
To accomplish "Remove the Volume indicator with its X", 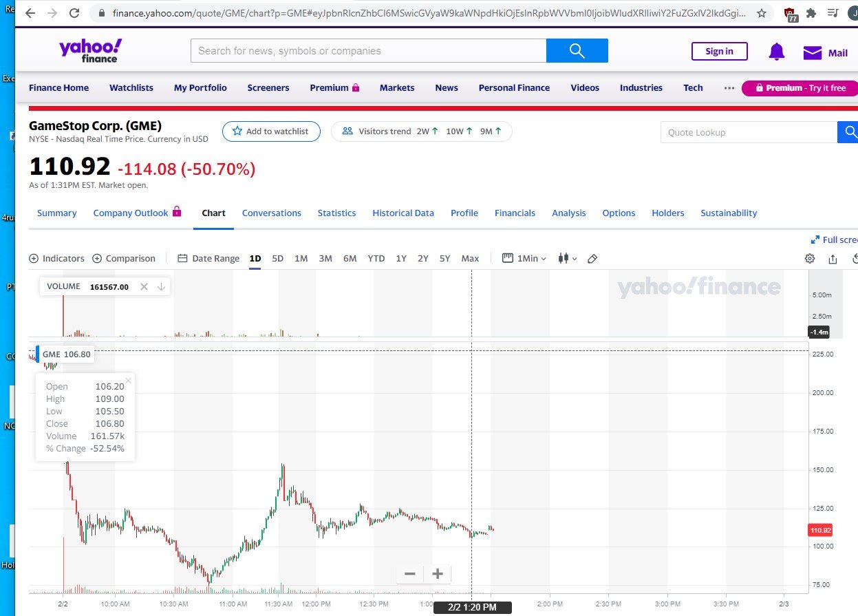I will (x=144, y=286).
